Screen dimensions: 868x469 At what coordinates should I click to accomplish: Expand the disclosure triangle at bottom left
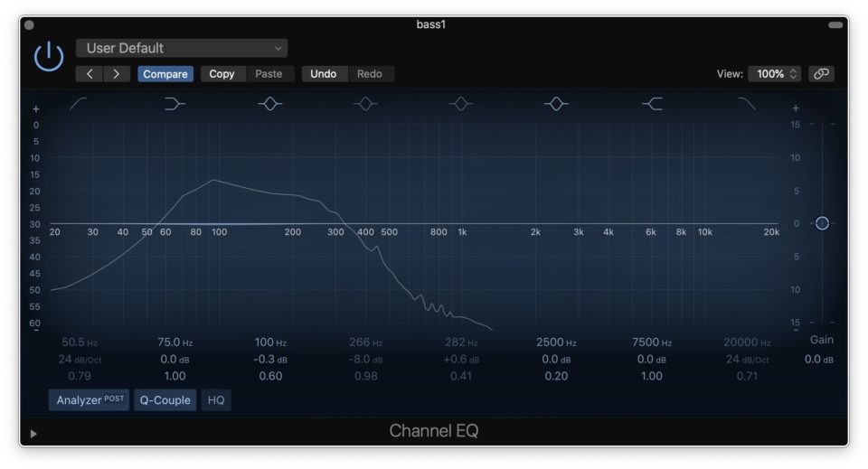pos(33,434)
